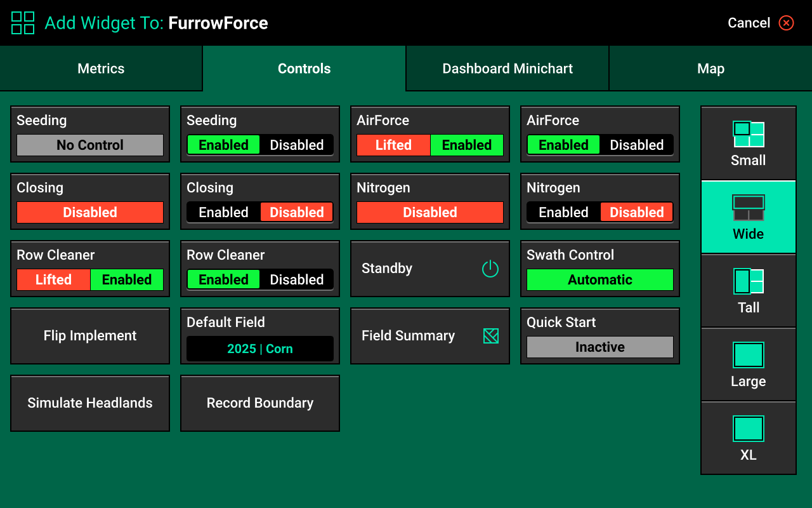Select the Swath Control Automatic widget
Image resolution: width=812 pixels, height=508 pixels.
point(600,279)
